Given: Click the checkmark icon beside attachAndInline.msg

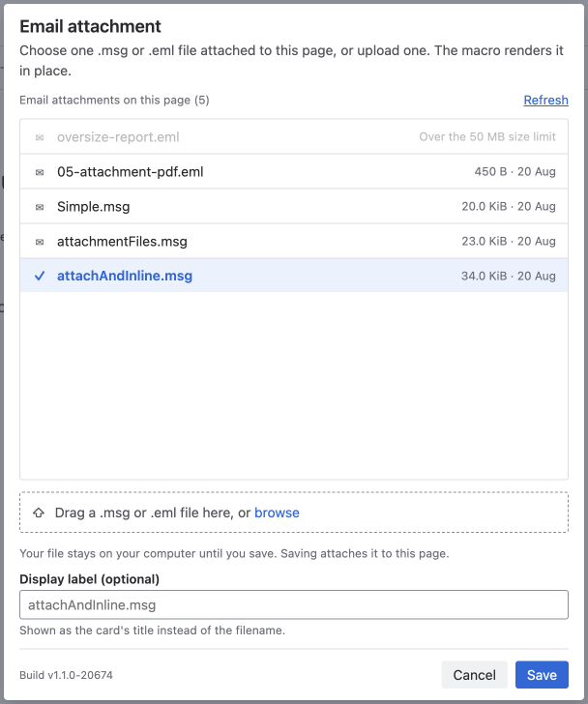Looking at the screenshot, I should point(40,276).
